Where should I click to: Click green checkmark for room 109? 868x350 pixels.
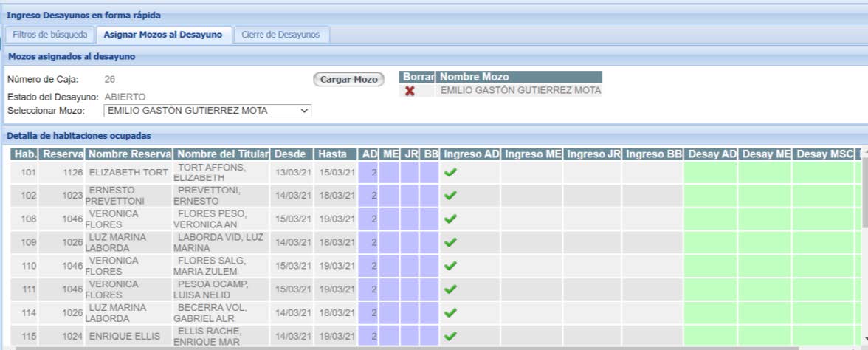click(x=450, y=243)
